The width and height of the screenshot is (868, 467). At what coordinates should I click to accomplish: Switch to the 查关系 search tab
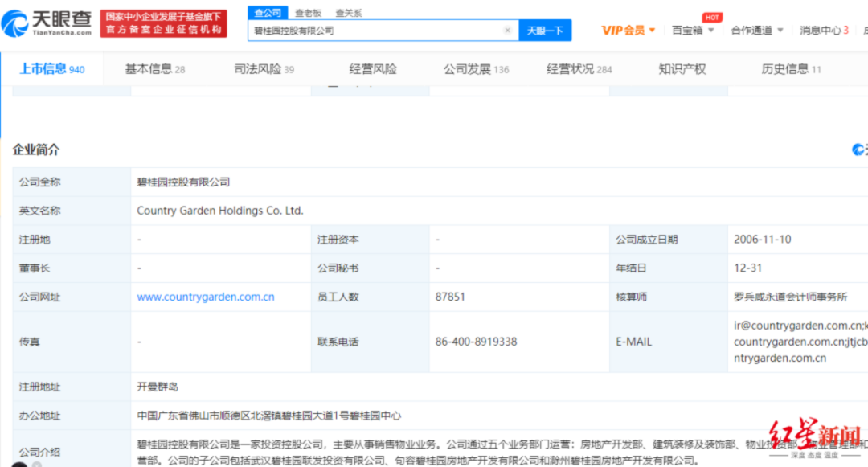348,12
